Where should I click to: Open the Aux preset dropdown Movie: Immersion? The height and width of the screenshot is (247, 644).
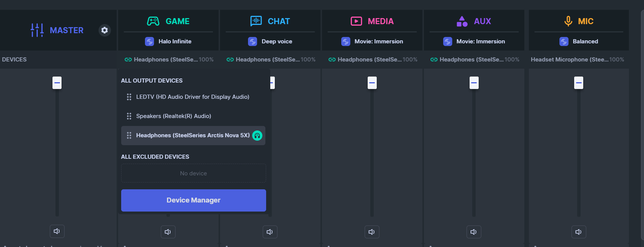(474, 41)
